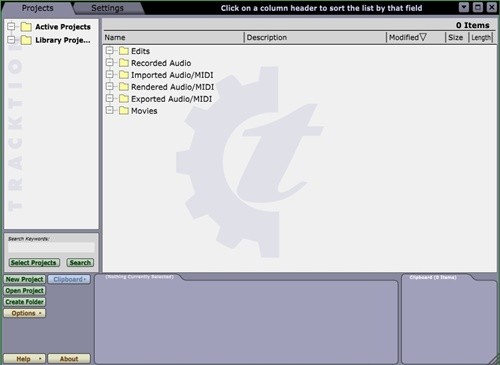Collapse the Recorded Audio folder expander
500x365 pixels.
point(110,62)
